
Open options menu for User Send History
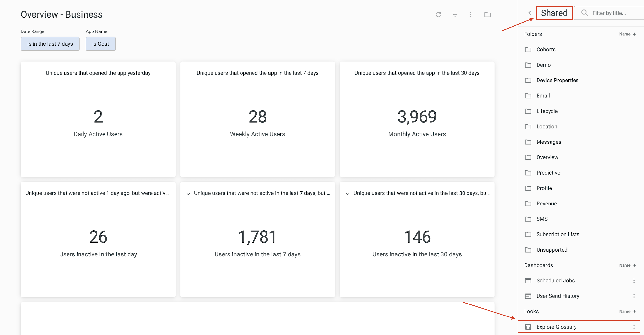[634, 296]
